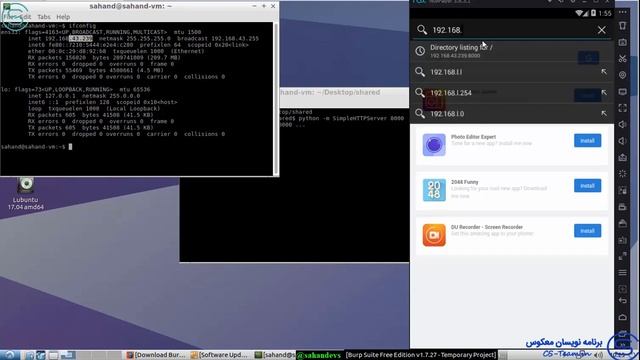This screenshot has height=360, width=640.
Task: Switch to Burp Suite Free Edition taskbar item
Action: point(421,355)
